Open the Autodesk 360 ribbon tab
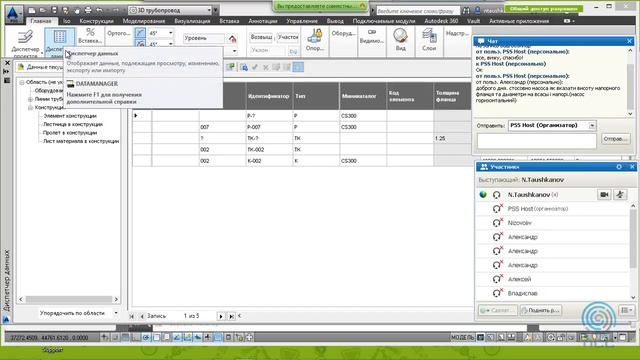The image size is (640, 360). click(441, 21)
